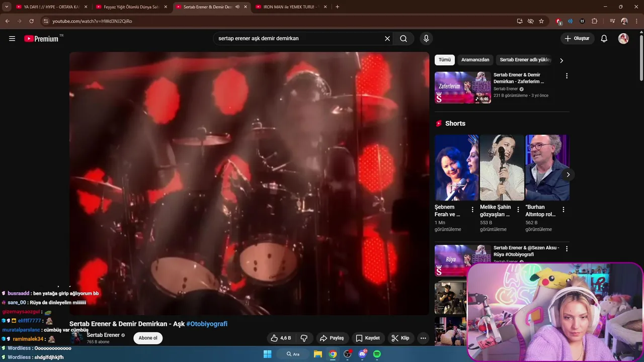Click the YouTube search input field

299,39
